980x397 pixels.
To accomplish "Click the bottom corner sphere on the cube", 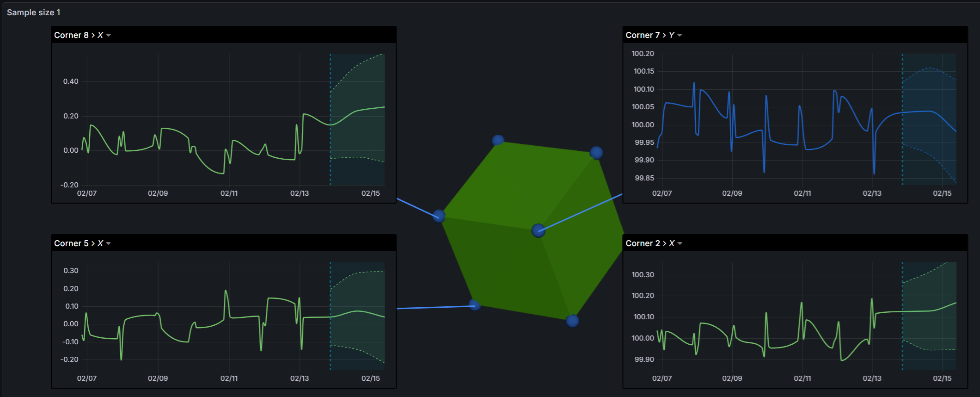I will click(x=572, y=321).
